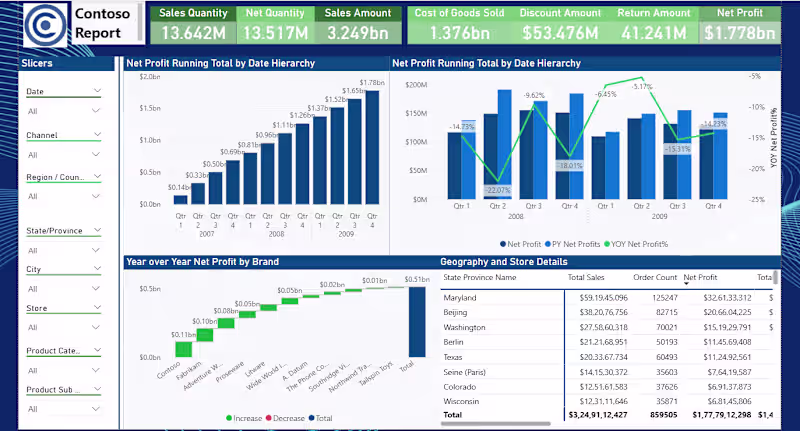Sort by Order Count column header
This screenshot has height=431, width=800.
[655, 277]
